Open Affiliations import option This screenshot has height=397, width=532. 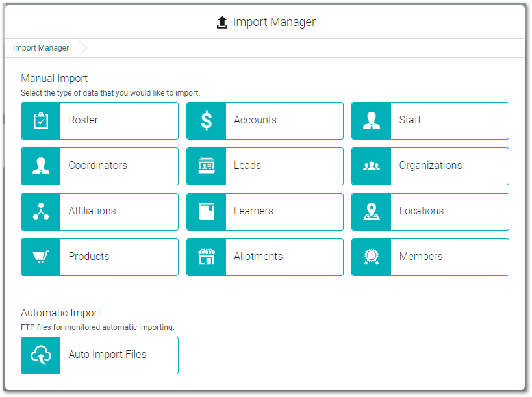pyautogui.click(x=99, y=211)
